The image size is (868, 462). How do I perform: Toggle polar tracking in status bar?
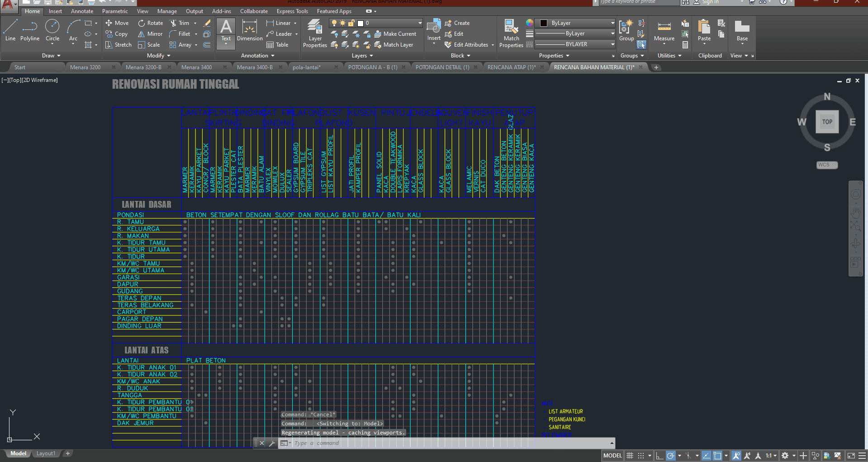pos(671,456)
